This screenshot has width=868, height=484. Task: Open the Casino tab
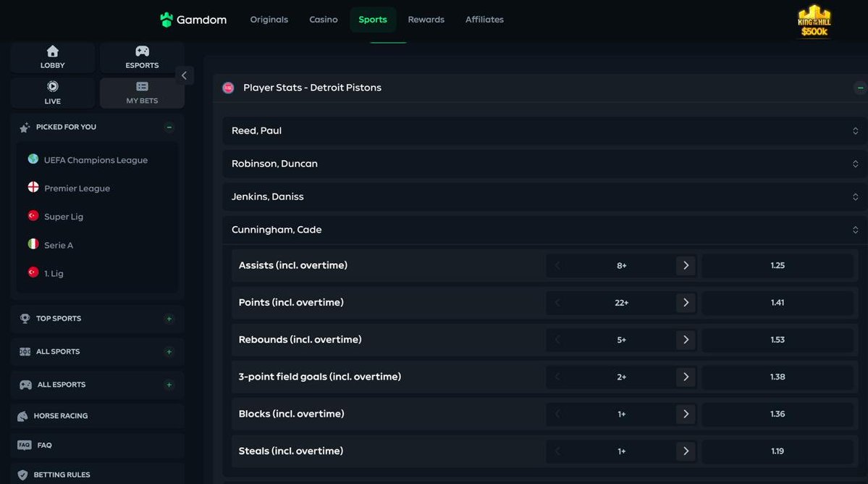click(324, 20)
